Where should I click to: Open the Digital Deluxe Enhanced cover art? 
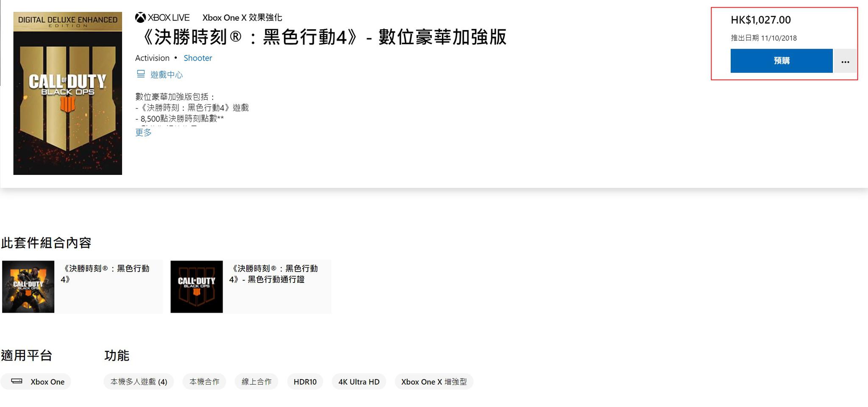point(68,93)
